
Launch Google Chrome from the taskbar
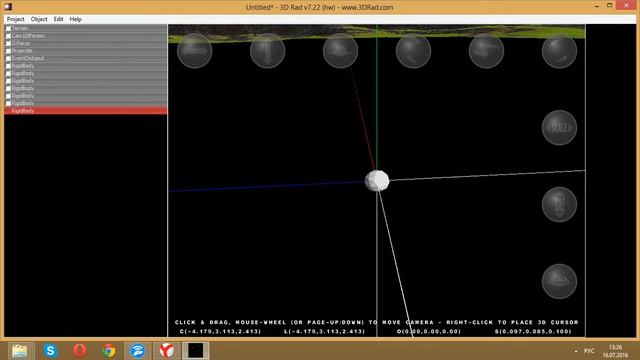click(109, 351)
